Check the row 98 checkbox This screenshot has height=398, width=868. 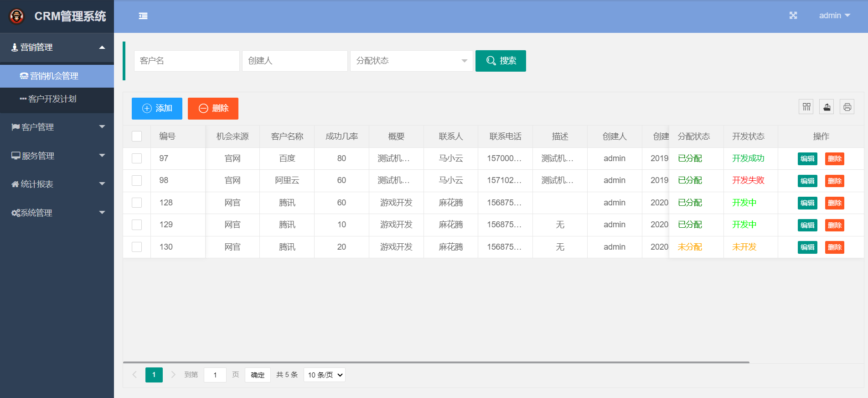click(137, 180)
